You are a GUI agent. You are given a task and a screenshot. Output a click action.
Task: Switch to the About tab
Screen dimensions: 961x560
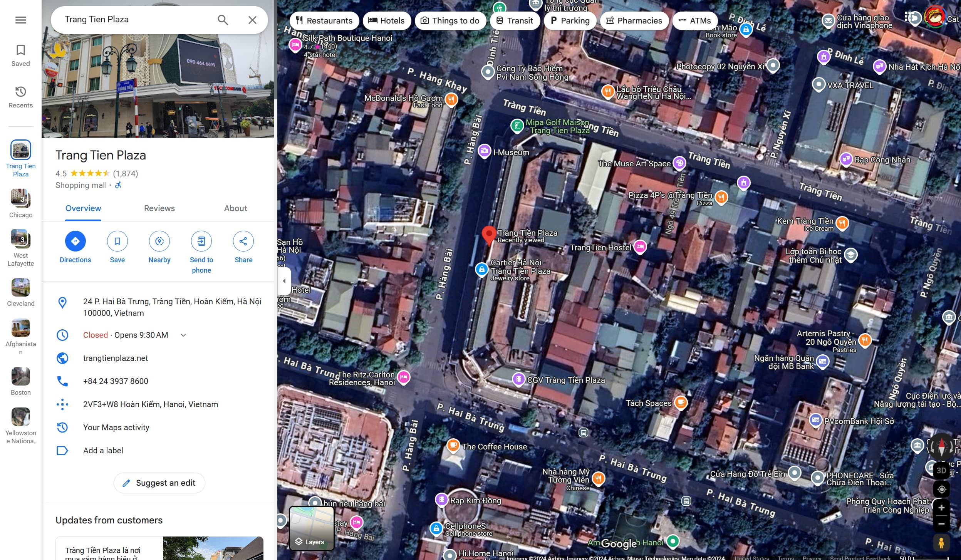pos(235,208)
